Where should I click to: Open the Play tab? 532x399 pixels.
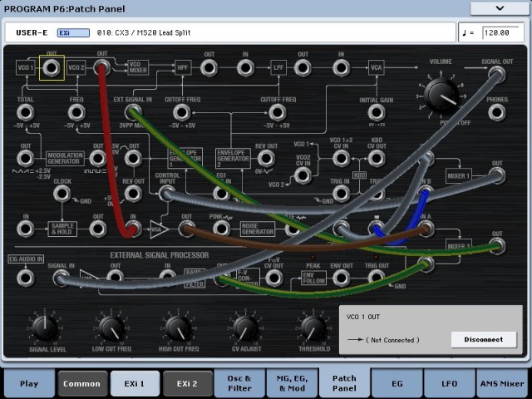(x=29, y=383)
